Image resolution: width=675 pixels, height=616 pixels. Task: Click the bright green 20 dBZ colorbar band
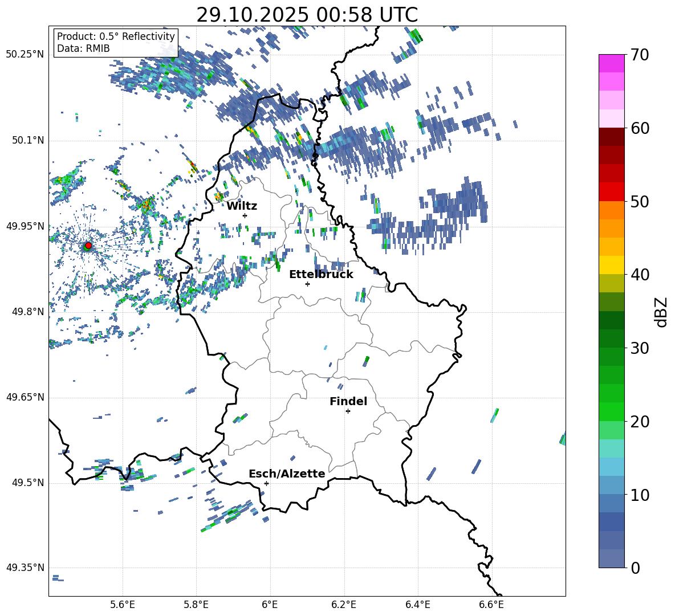click(x=611, y=411)
